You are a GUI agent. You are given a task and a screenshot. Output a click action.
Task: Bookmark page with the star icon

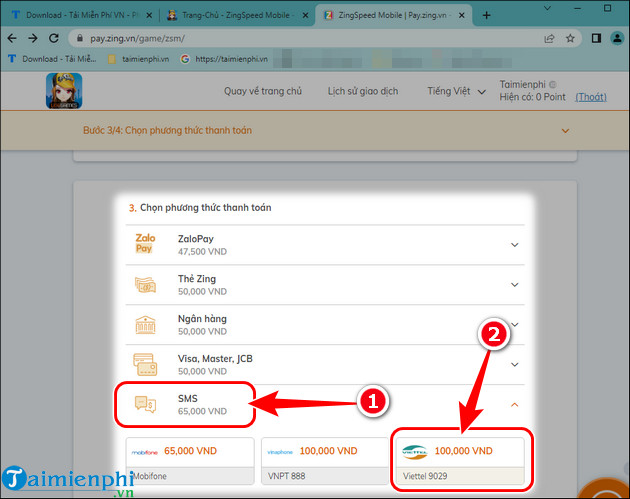click(570, 38)
